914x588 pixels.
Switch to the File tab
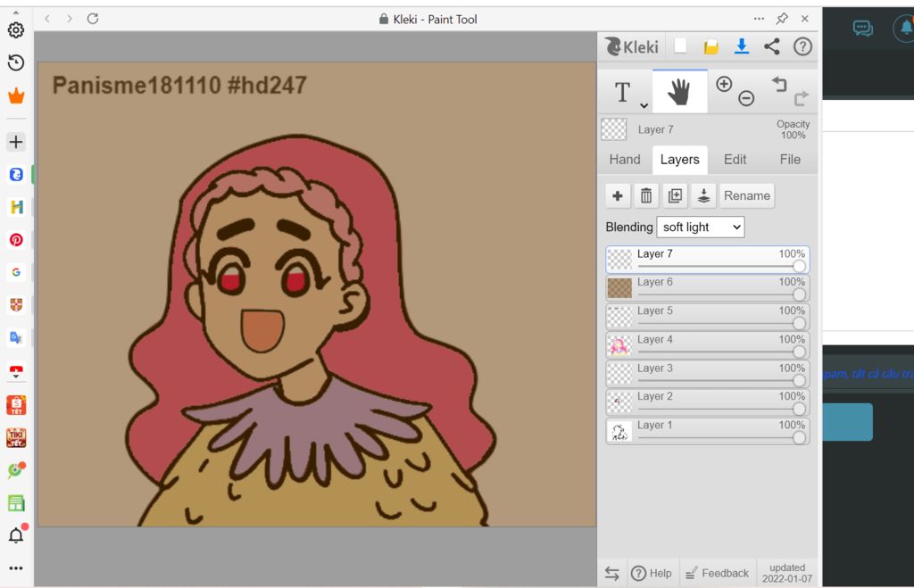(x=790, y=160)
